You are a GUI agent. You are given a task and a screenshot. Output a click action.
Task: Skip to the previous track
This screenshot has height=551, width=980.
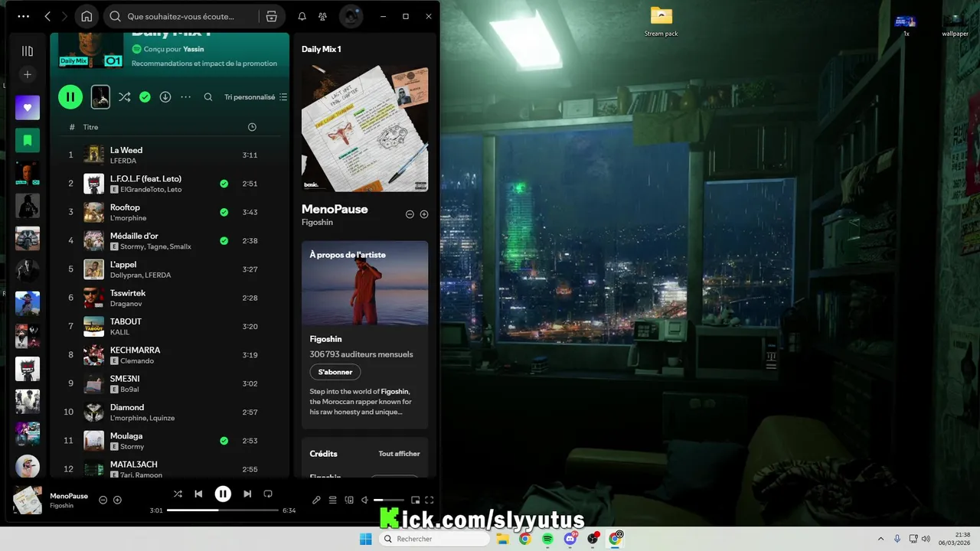click(x=198, y=494)
